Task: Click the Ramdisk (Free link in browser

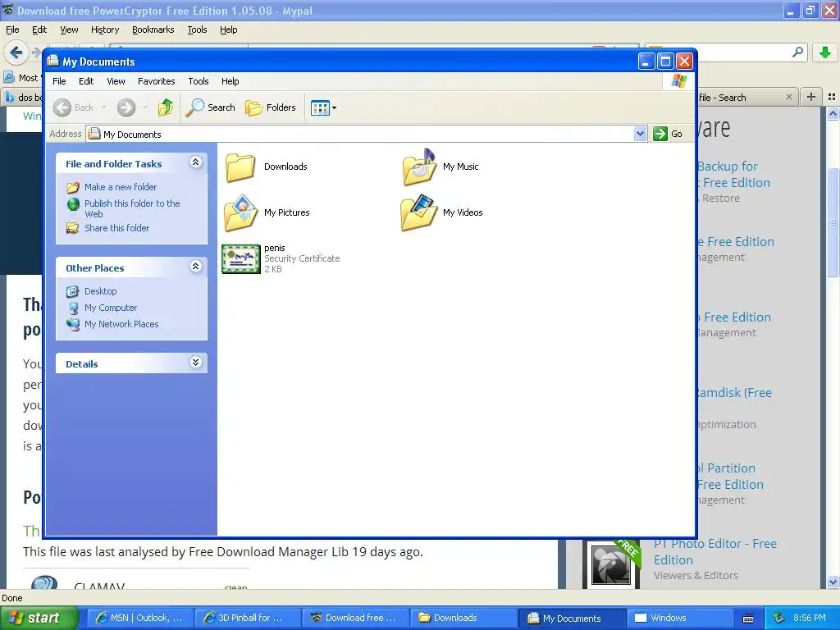Action: point(734,393)
